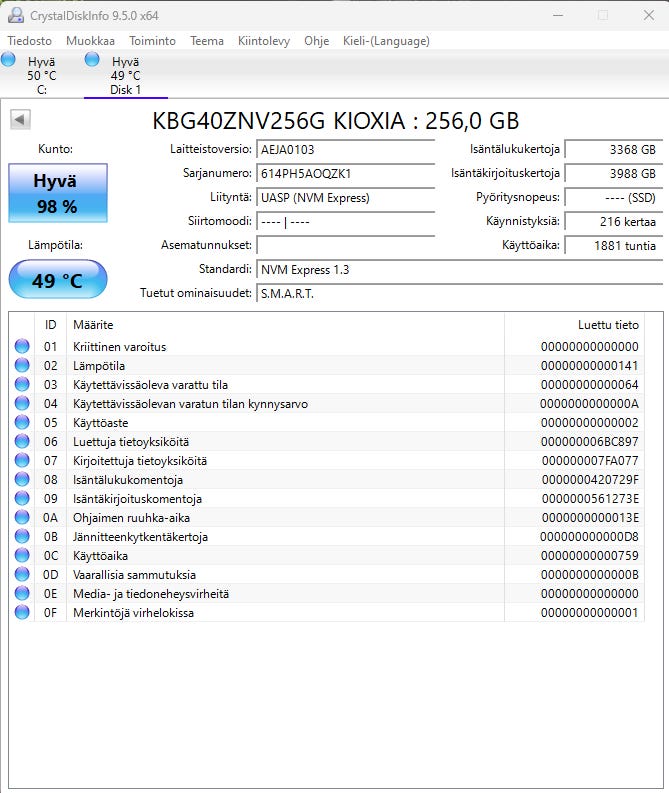Click raw value 0000000561273E
The image size is (669, 793).
click(x=590, y=498)
